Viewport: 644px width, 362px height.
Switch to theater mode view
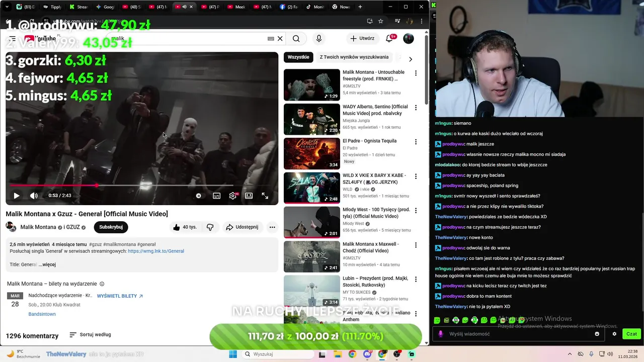(x=249, y=196)
